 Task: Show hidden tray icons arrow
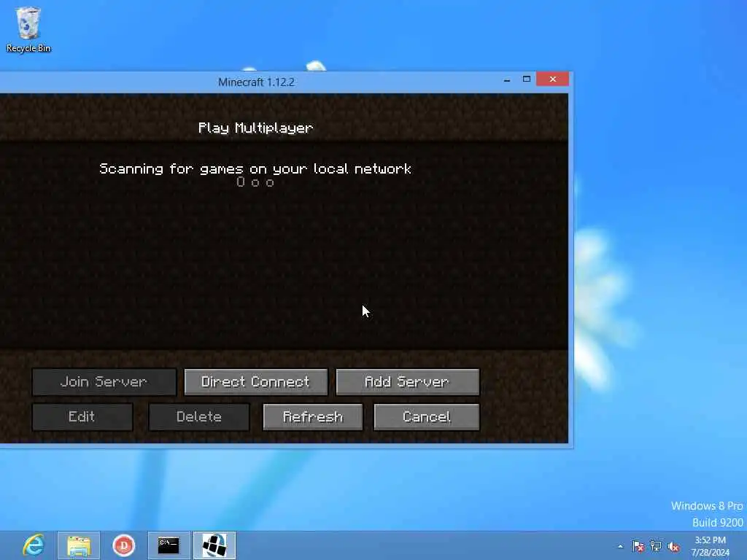point(620,546)
